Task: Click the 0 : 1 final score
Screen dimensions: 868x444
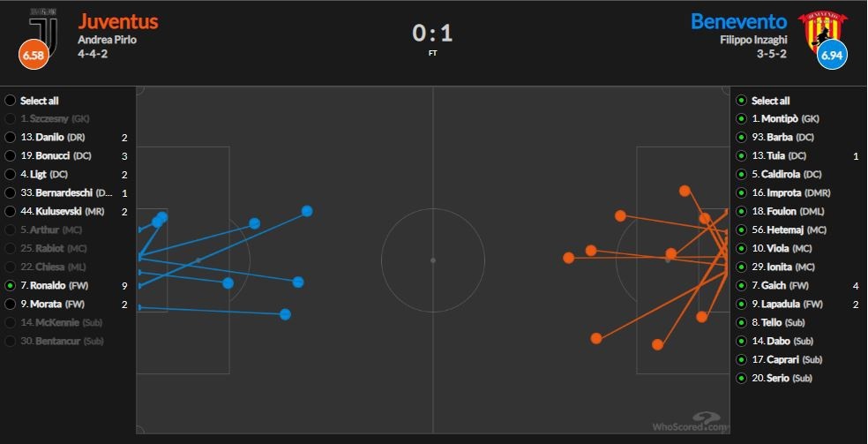Action: tap(432, 34)
